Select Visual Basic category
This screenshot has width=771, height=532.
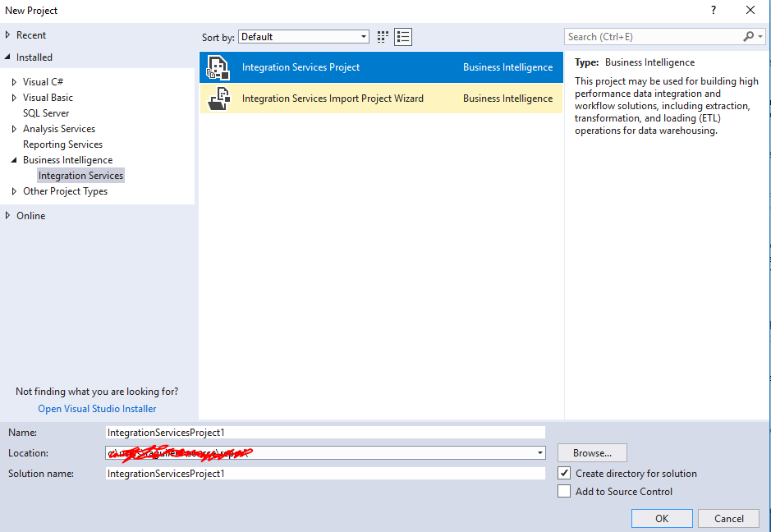point(48,98)
